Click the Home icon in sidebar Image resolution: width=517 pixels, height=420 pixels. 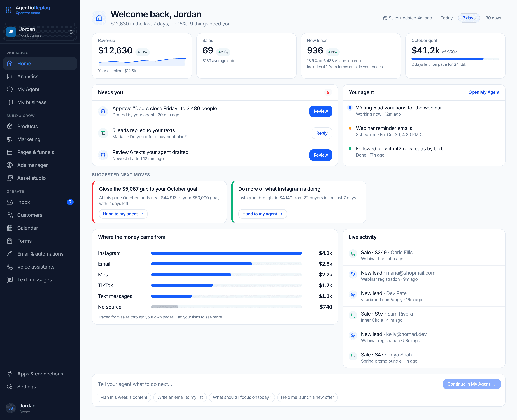click(x=10, y=63)
